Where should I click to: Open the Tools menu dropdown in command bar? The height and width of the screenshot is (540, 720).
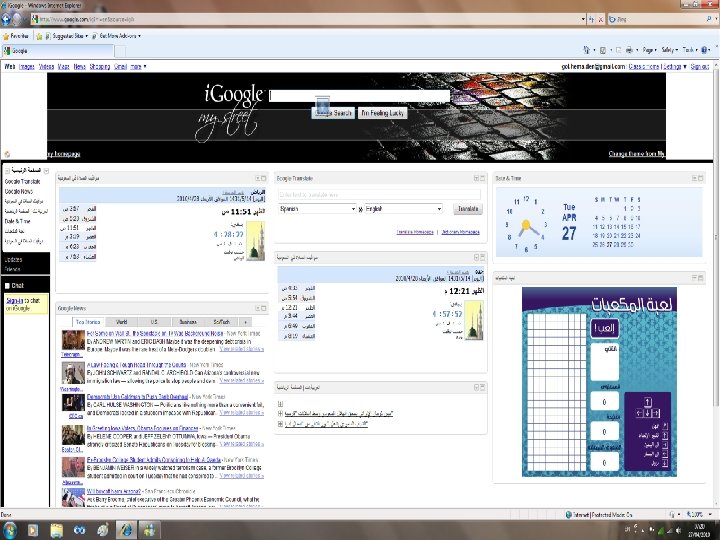point(689,50)
